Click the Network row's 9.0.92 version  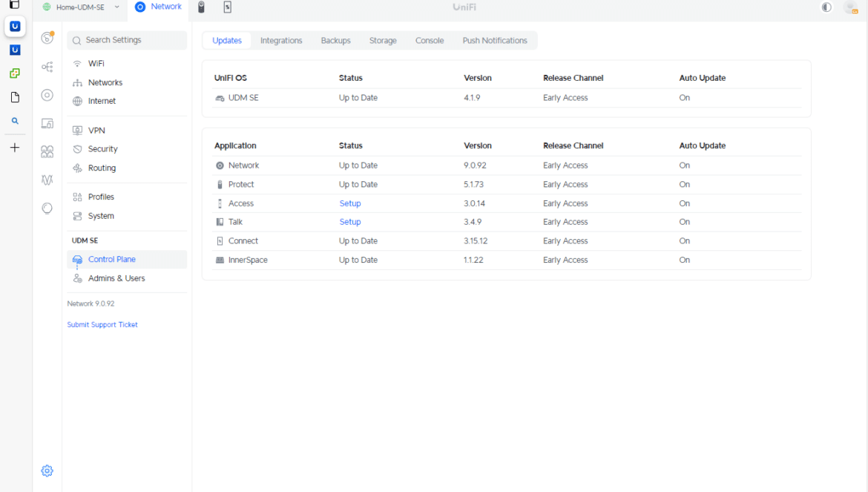point(475,165)
